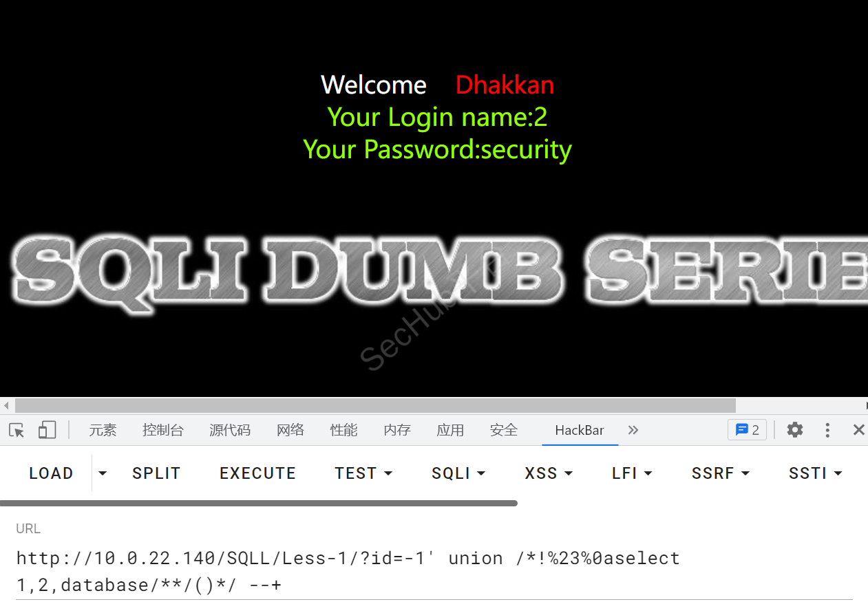Viewport: 868px width, 613px height.
Task: Open the SSRF dropdown
Action: coord(721,473)
